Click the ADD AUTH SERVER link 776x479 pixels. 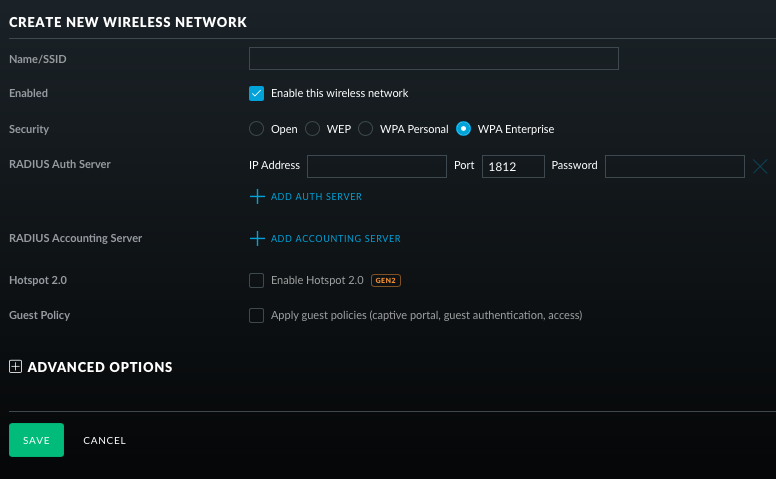point(316,197)
